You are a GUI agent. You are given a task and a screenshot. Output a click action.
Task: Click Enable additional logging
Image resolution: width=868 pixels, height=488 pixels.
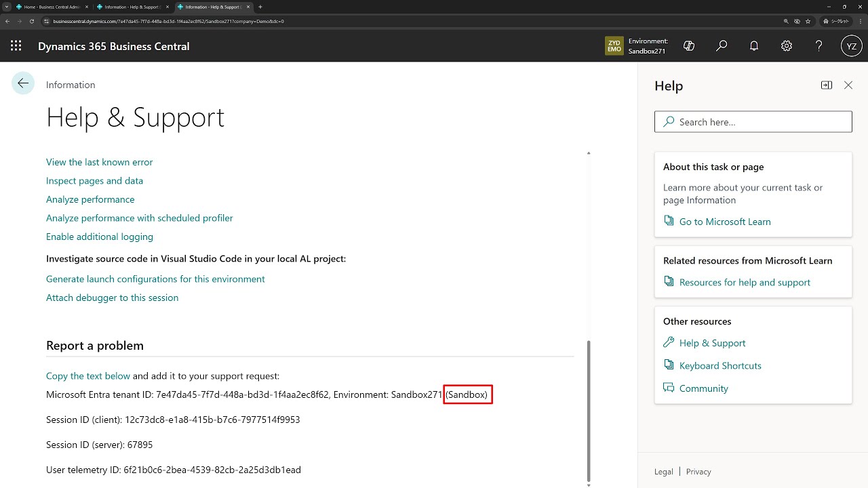(x=100, y=237)
